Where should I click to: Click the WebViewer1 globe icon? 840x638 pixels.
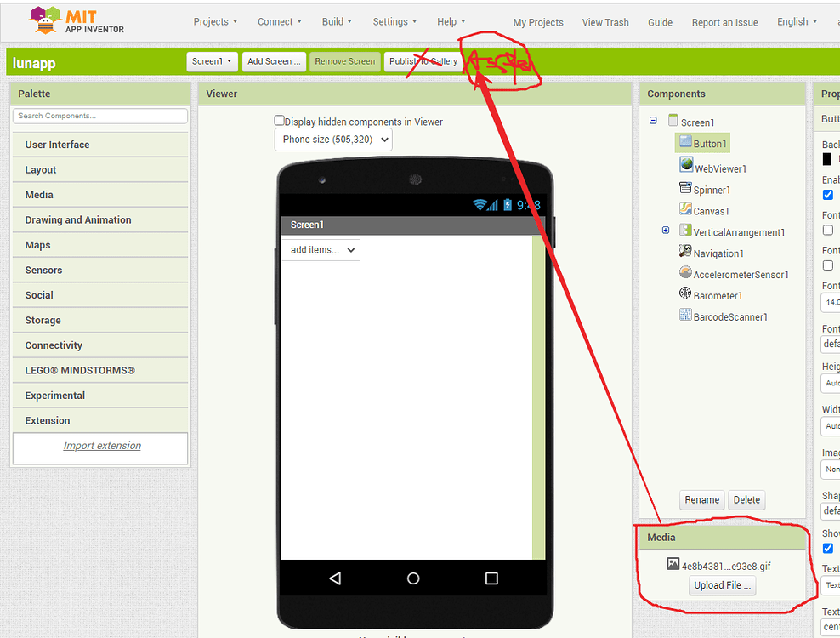[686, 166]
